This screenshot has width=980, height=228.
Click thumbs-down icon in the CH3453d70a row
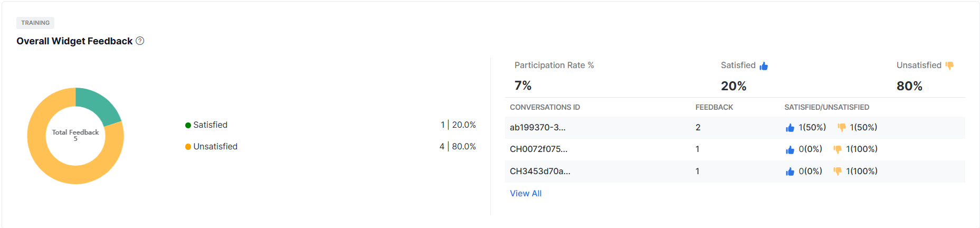pyautogui.click(x=838, y=171)
